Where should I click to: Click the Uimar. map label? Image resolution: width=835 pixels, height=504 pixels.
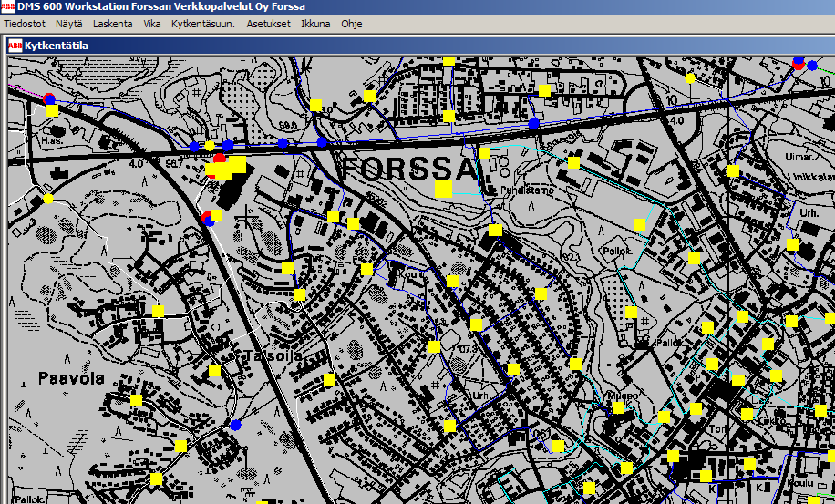(799, 157)
